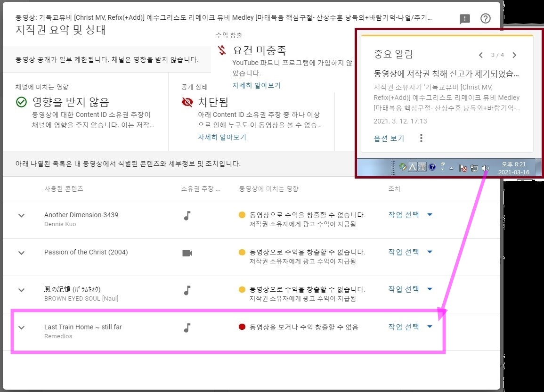Click the 'BROWN EYED SOUL [Naul]' artist text
Viewport: 544px width, 392px height.
[81, 298]
